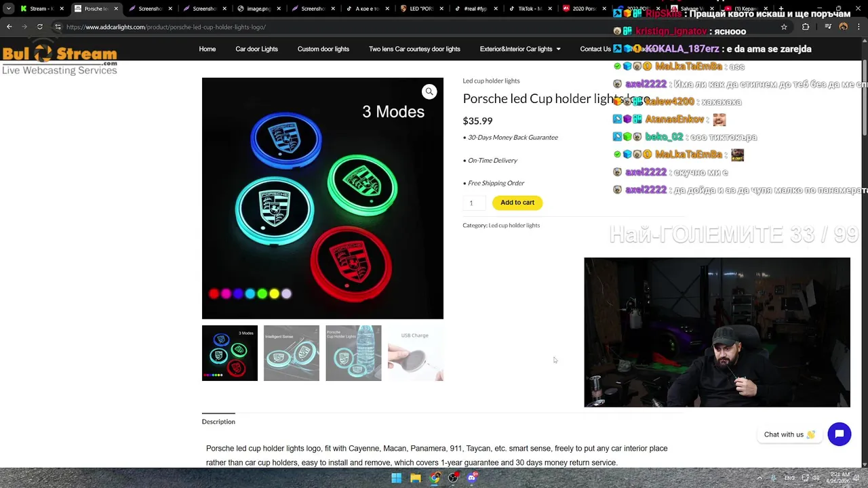Select the Description tab
This screenshot has width=868, height=488.
pos(218,422)
